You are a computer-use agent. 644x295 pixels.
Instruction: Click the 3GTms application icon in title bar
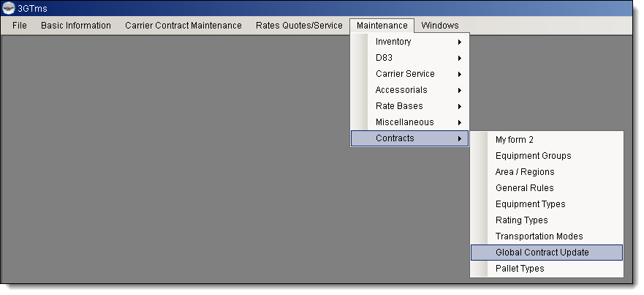coord(10,9)
